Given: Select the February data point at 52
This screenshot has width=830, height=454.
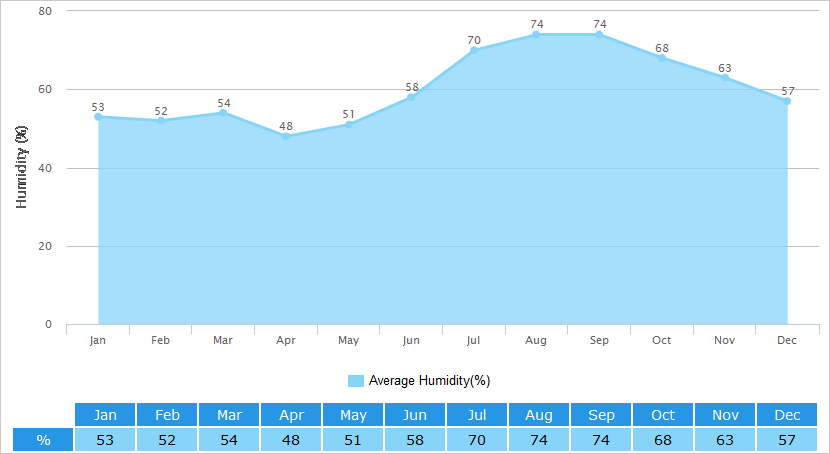Looking at the screenshot, I should click(x=161, y=121).
